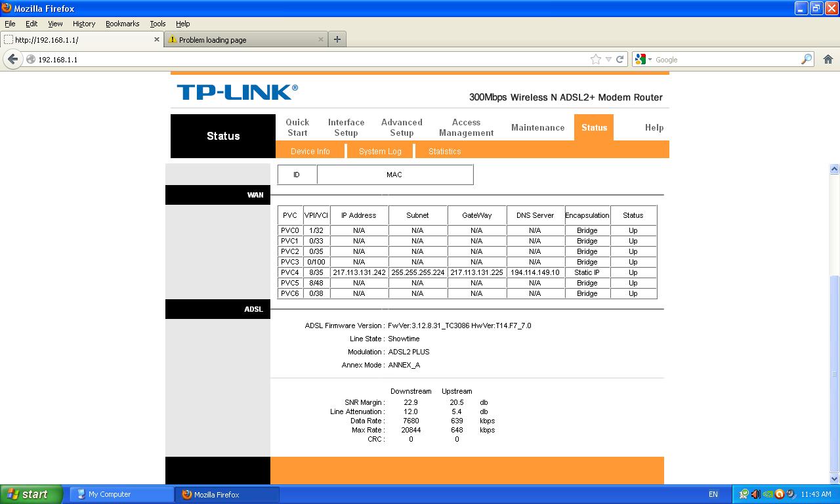Image resolution: width=840 pixels, height=504 pixels.
Task: Bookmark this page using the star icon
Action: (x=595, y=59)
